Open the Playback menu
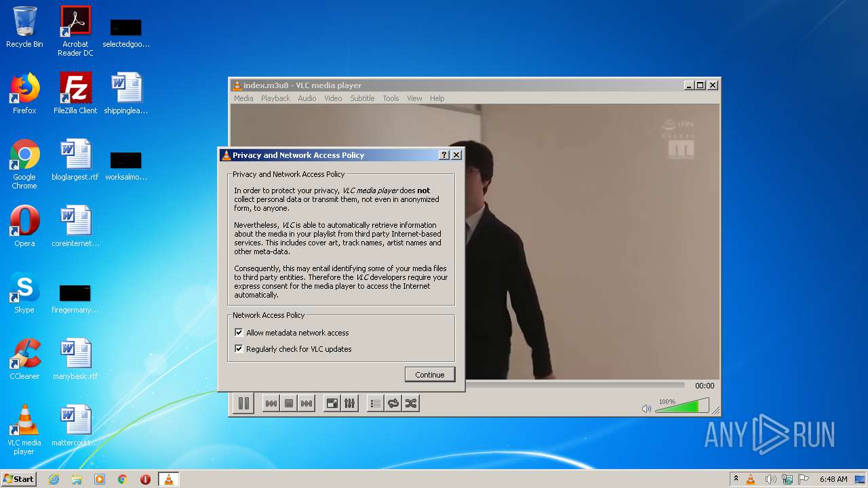The width and height of the screenshot is (868, 488). (x=275, y=98)
